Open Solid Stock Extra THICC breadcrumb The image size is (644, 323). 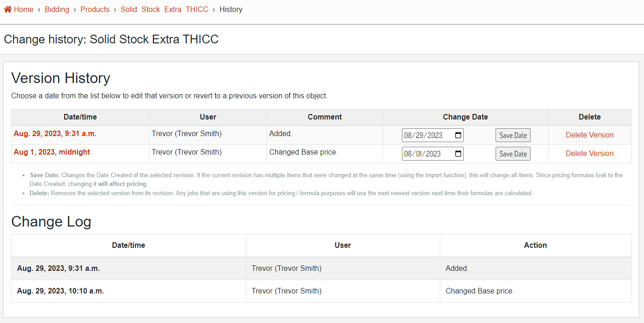[164, 9]
